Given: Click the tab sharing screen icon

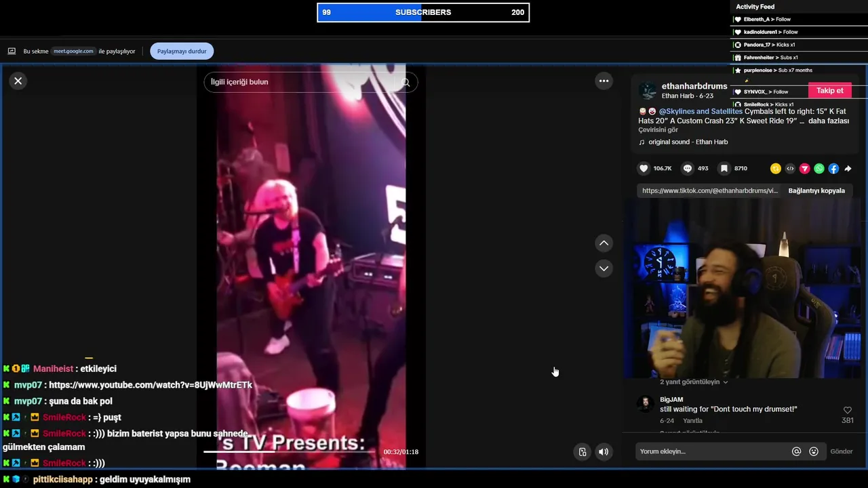Looking at the screenshot, I should (x=12, y=51).
